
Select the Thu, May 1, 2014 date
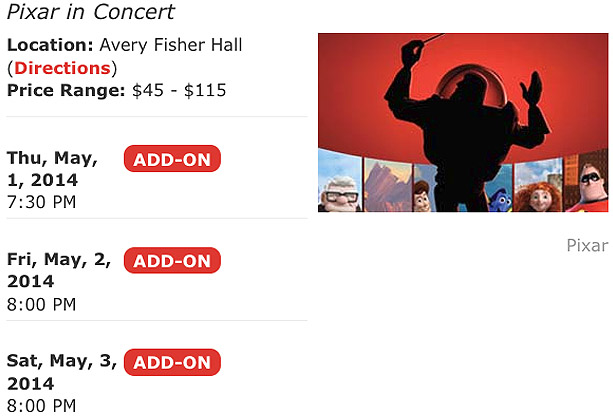coord(52,169)
